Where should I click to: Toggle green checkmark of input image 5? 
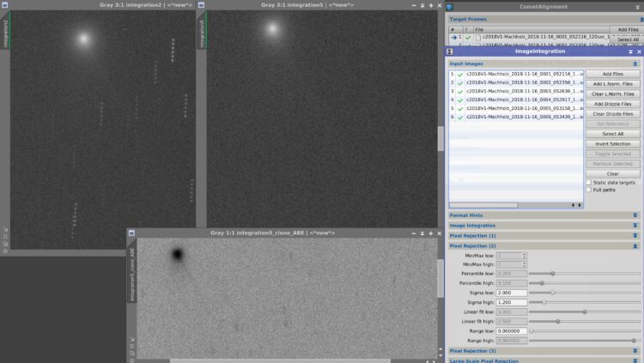pos(460,109)
